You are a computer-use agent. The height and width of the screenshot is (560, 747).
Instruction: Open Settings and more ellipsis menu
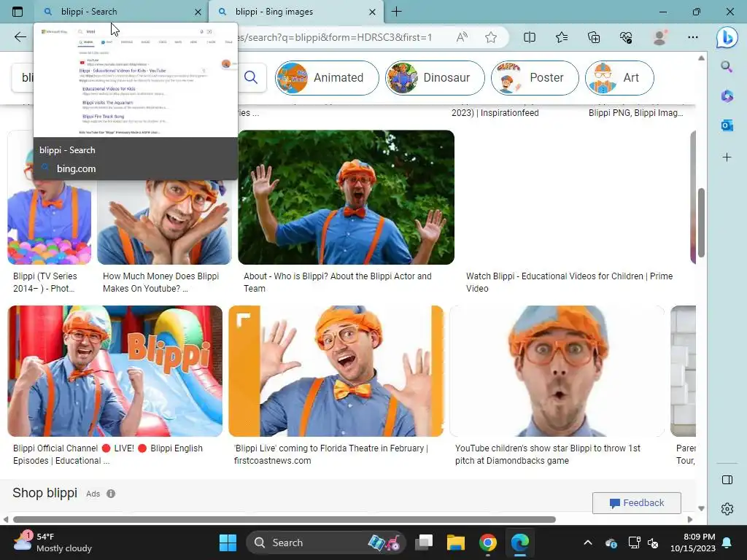693,37
